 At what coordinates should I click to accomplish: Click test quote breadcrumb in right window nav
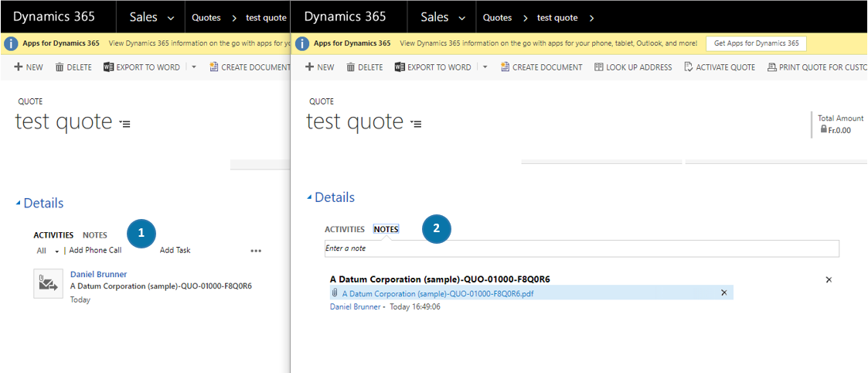coord(557,18)
